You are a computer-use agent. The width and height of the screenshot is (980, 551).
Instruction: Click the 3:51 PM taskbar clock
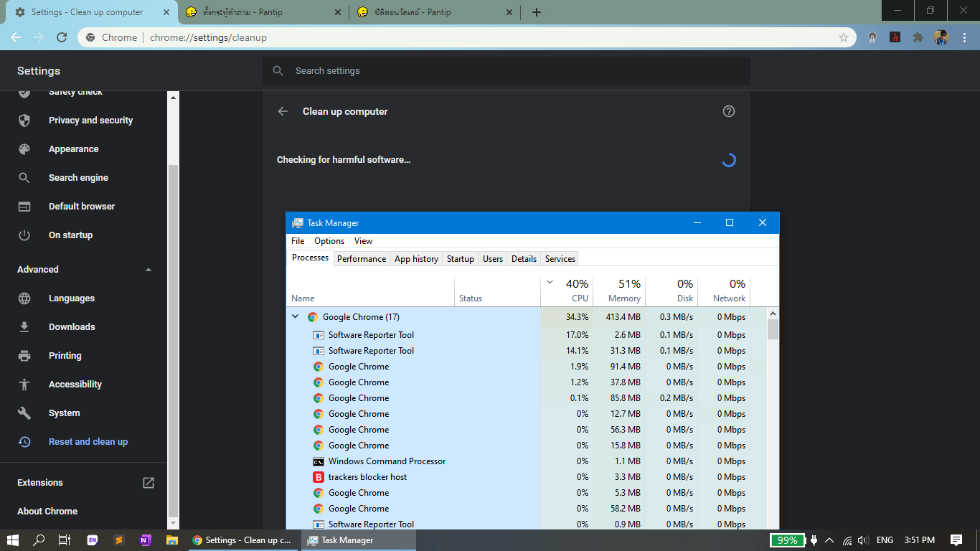(920, 540)
